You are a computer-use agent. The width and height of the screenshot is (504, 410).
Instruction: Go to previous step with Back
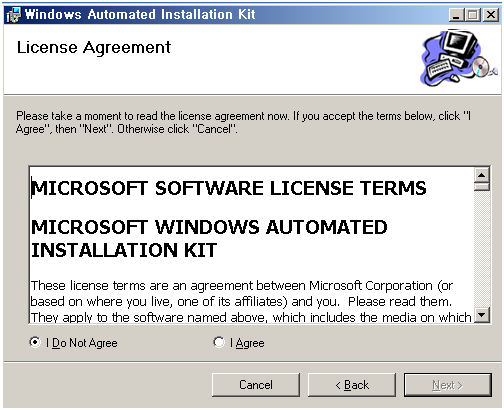(352, 385)
